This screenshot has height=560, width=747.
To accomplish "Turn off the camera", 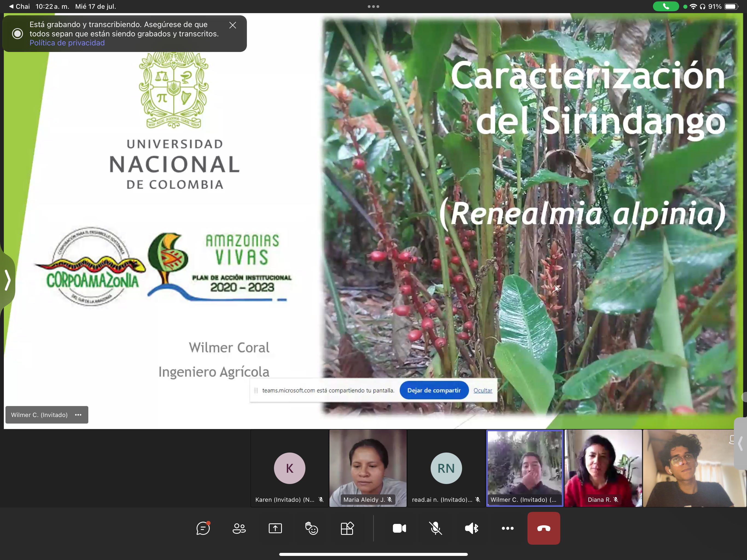I will click(399, 528).
